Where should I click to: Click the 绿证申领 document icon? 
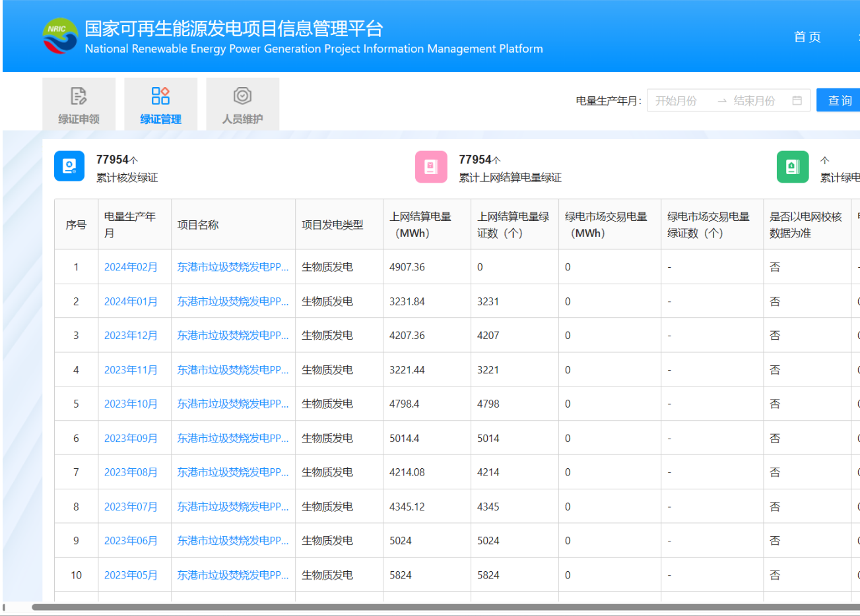pyautogui.click(x=79, y=96)
